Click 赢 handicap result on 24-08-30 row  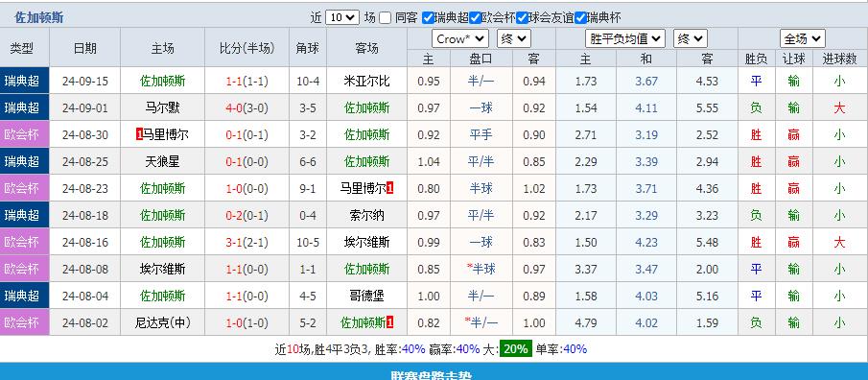pyautogui.click(x=793, y=134)
